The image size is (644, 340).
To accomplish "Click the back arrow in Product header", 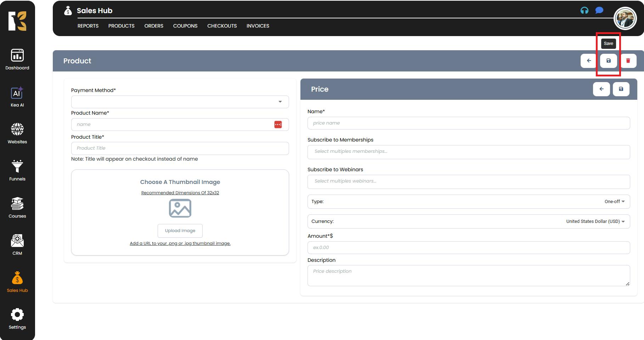I will (589, 61).
